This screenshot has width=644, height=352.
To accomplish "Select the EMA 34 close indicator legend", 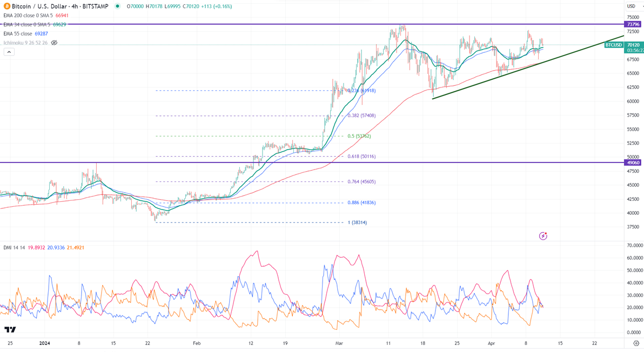I will pos(26,25).
